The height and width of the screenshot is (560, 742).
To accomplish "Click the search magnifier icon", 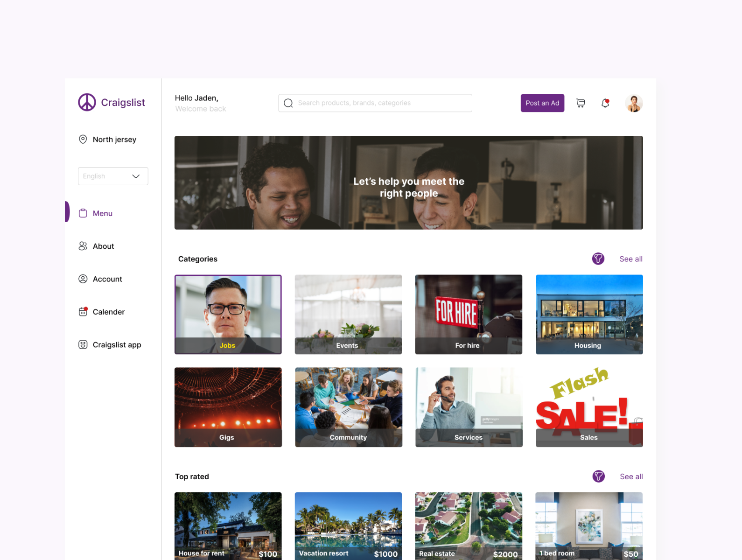I will point(288,103).
